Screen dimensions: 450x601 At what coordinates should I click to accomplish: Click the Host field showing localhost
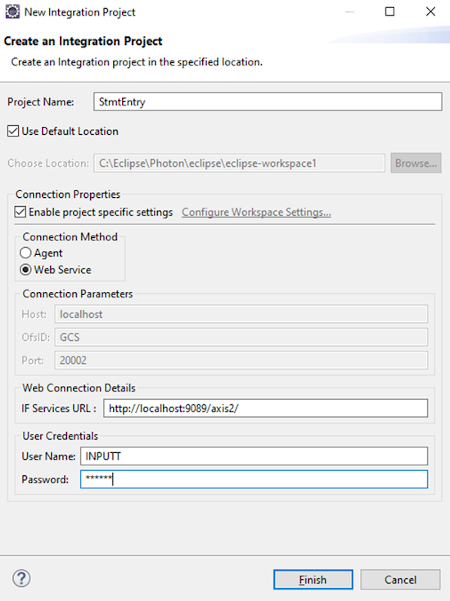tap(241, 314)
